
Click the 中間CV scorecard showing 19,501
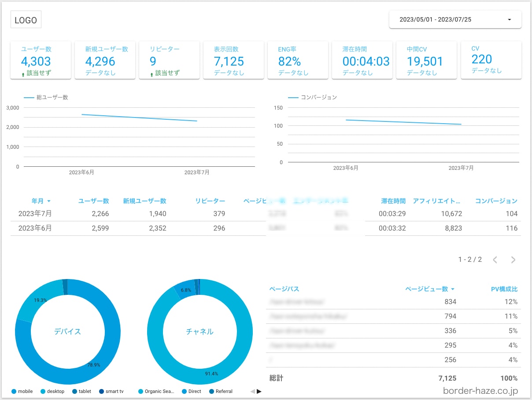point(426,60)
